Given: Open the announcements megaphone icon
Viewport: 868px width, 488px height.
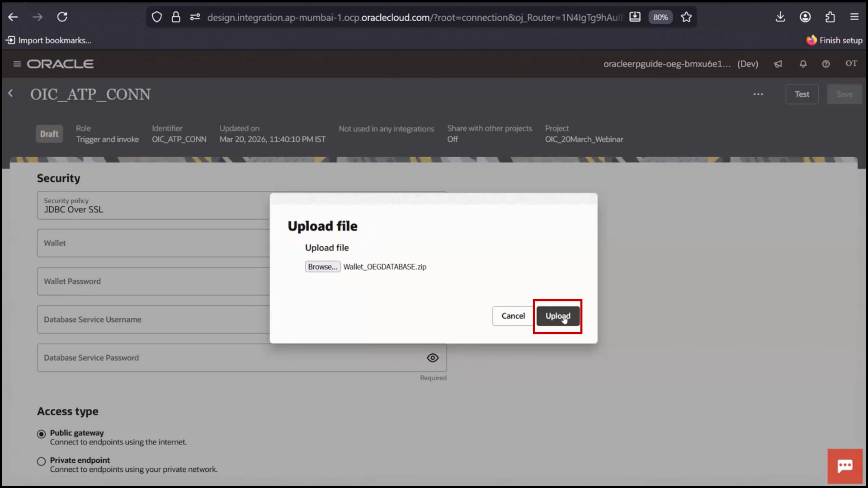Looking at the screenshot, I should tap(778, 64).
